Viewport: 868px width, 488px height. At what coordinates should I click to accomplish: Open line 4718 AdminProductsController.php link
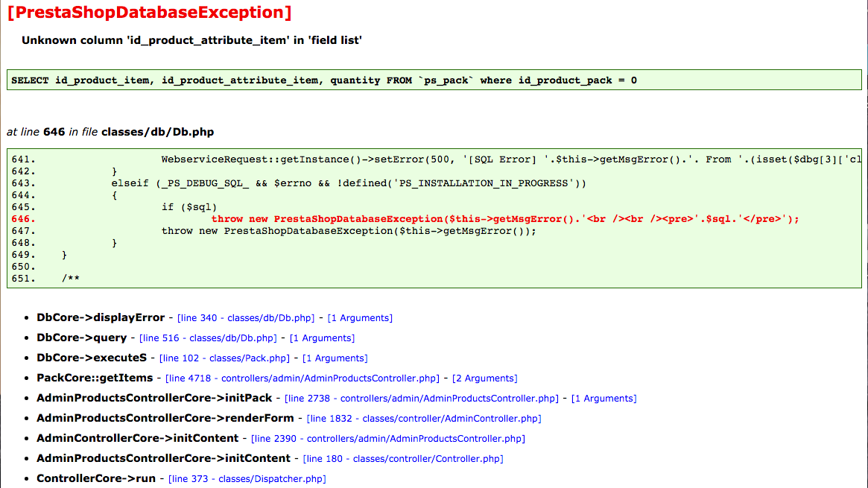[x=302, y=378]
